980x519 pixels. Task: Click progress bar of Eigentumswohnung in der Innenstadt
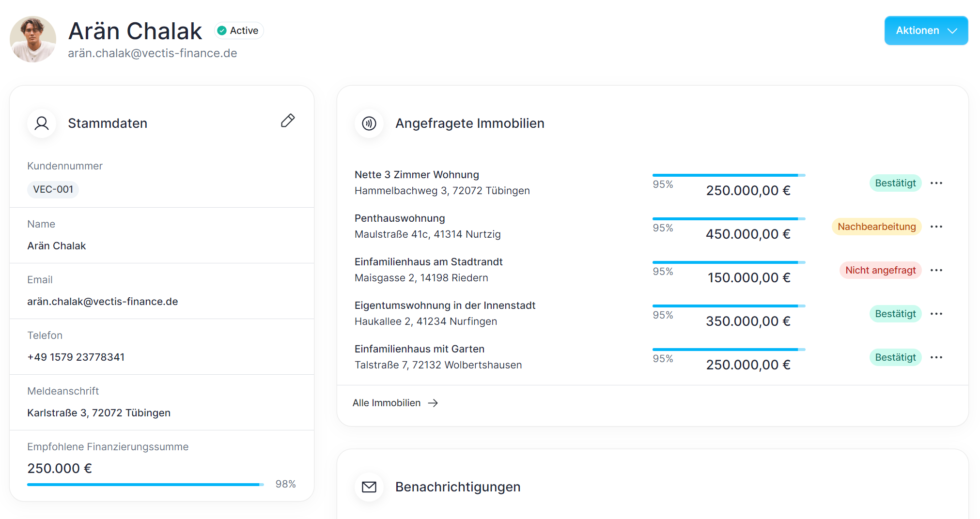point(729,306)
